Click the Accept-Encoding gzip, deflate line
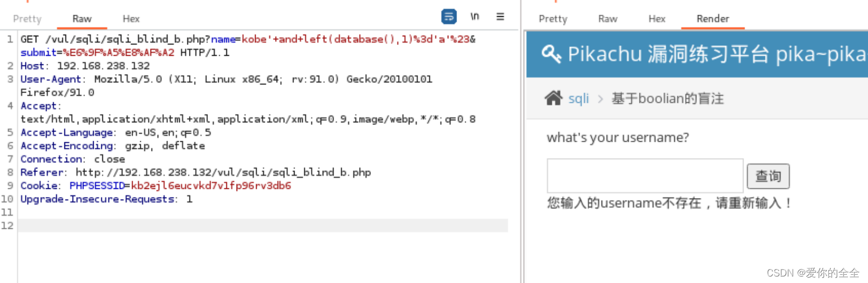The image size is (868, 283). pos(113,146)
